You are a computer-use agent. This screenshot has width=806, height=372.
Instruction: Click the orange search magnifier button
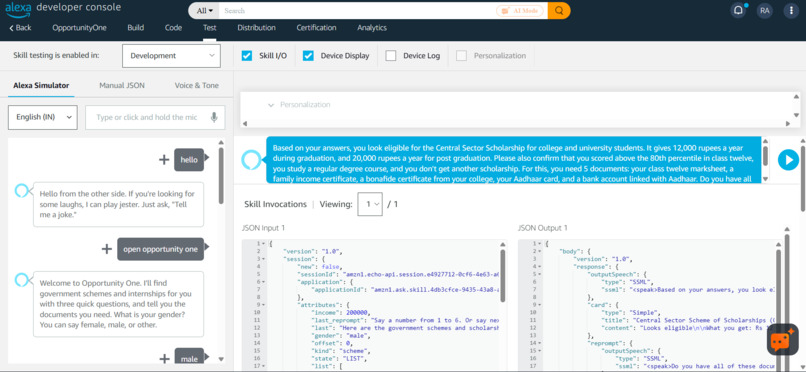559,10
